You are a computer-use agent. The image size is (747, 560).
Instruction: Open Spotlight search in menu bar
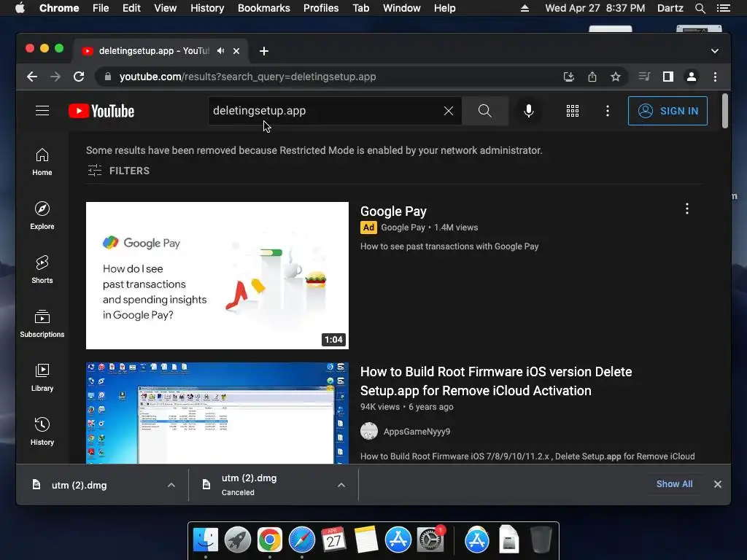700,8
